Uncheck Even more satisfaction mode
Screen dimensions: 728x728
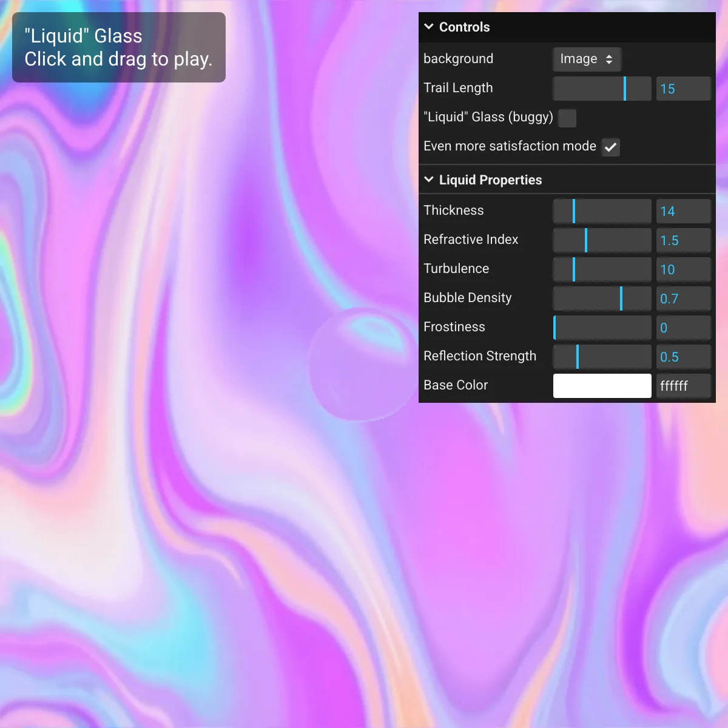coord(610,147)
